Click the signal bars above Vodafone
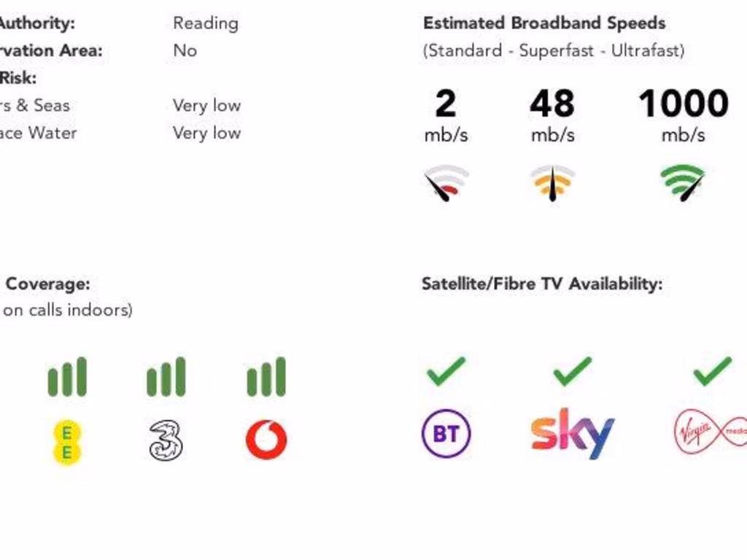Image resolution: width=747 pixels, height=560 pixels. pyautogui.click(x=266, y=377)
